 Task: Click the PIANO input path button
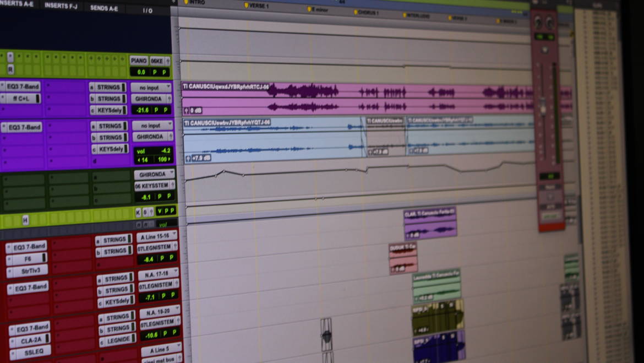(x=138, y=61)
